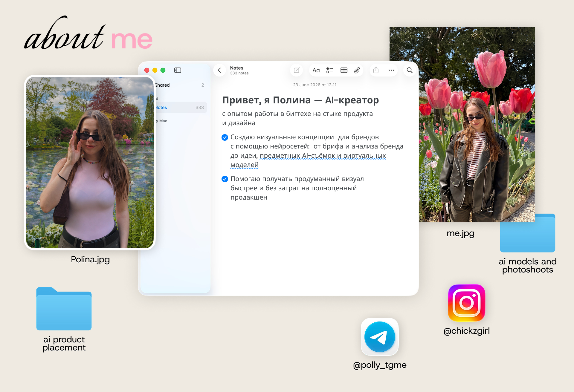The width and height of the screenshot is (574, 392).
Task: Minimize Notes window with yellow button
Action: (155, 70)
